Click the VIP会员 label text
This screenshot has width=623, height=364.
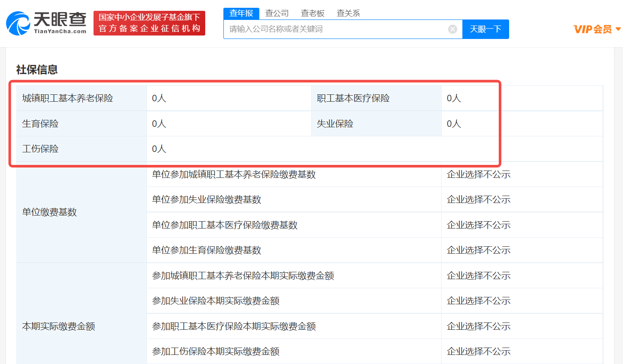[x=592, y=29]
